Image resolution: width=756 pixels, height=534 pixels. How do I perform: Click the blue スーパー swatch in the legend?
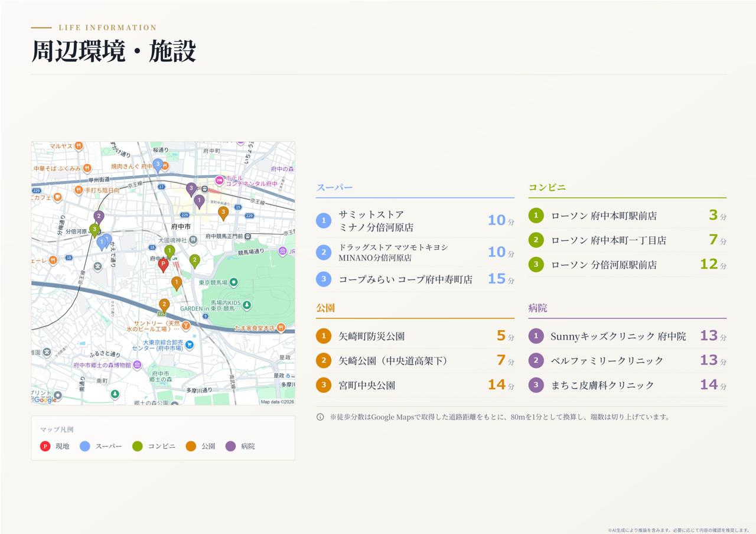pyautogui.click(x=85, y=446)
